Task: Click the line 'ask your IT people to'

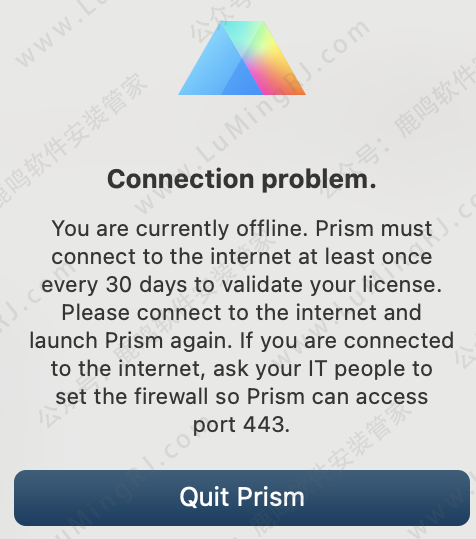Action: (x=323, y=369)
